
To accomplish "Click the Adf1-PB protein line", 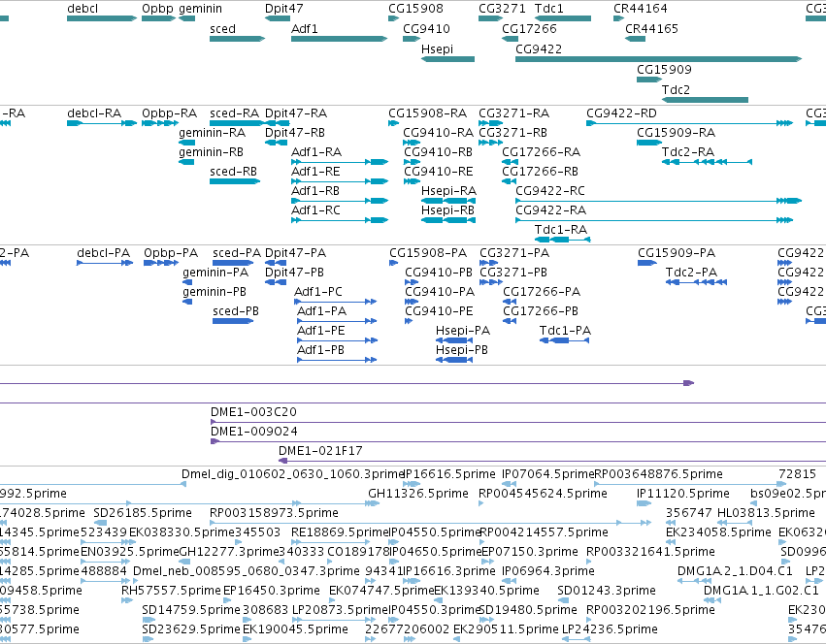I will click(337, 360).
